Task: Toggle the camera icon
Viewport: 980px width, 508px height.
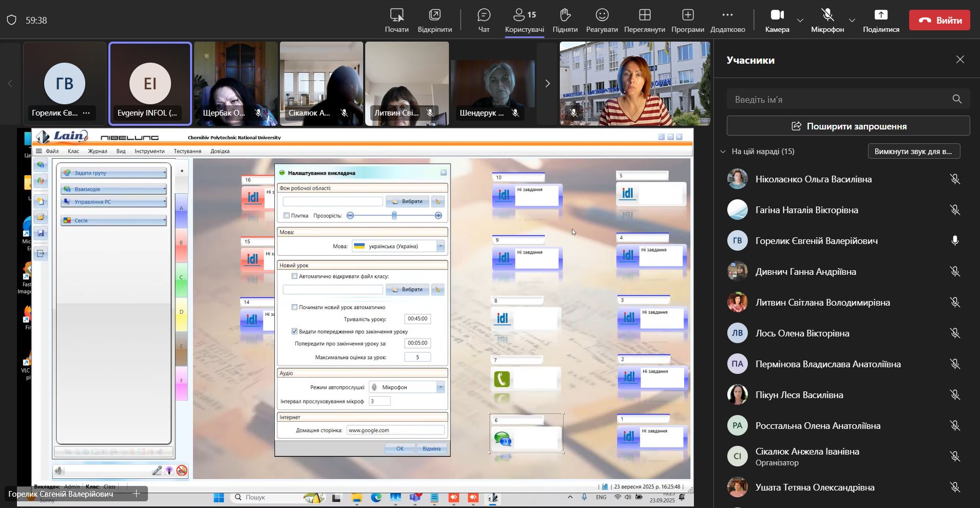Action: point(777,15)
